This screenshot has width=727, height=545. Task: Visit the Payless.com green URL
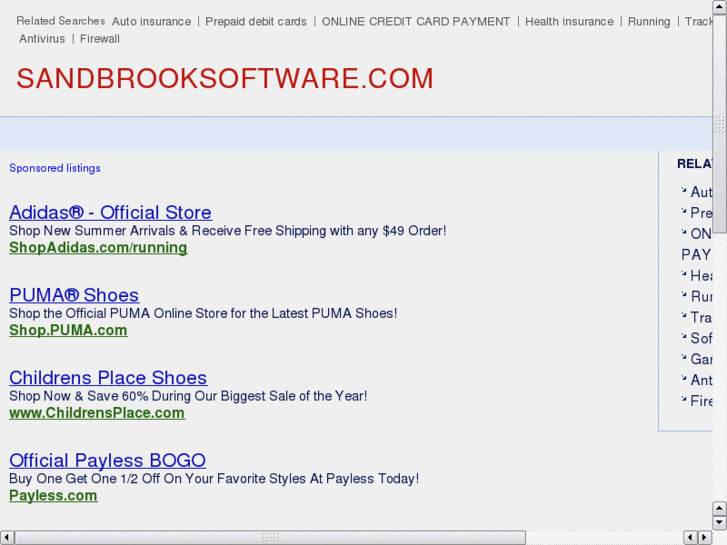tap(53, 495)
